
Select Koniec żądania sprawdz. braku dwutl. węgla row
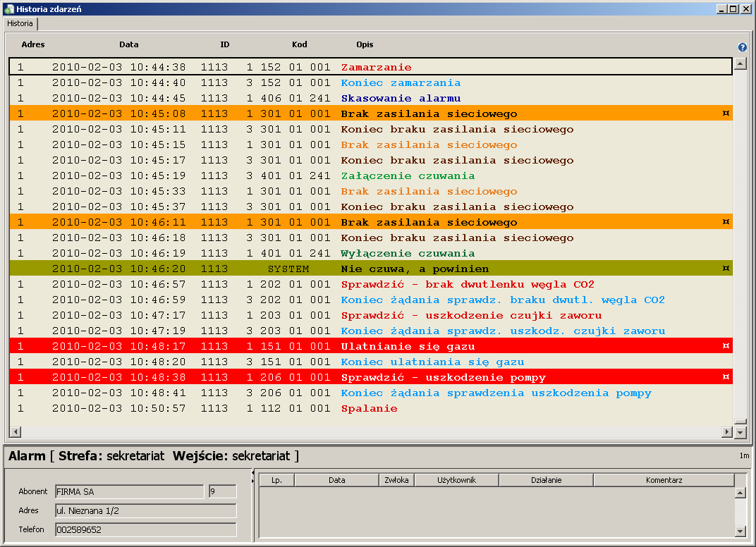371,300
